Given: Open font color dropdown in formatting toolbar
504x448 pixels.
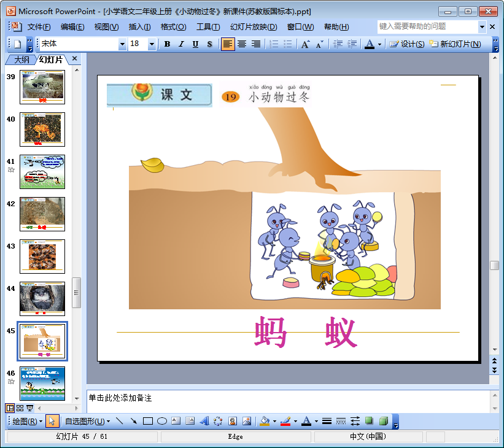Looking at the screenshot, I should (379, 44).
